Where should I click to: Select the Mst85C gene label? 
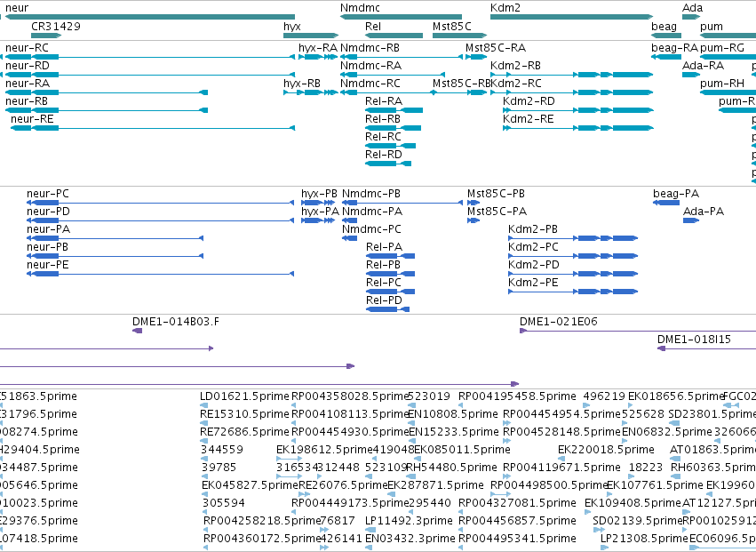(x=452, y=26)
